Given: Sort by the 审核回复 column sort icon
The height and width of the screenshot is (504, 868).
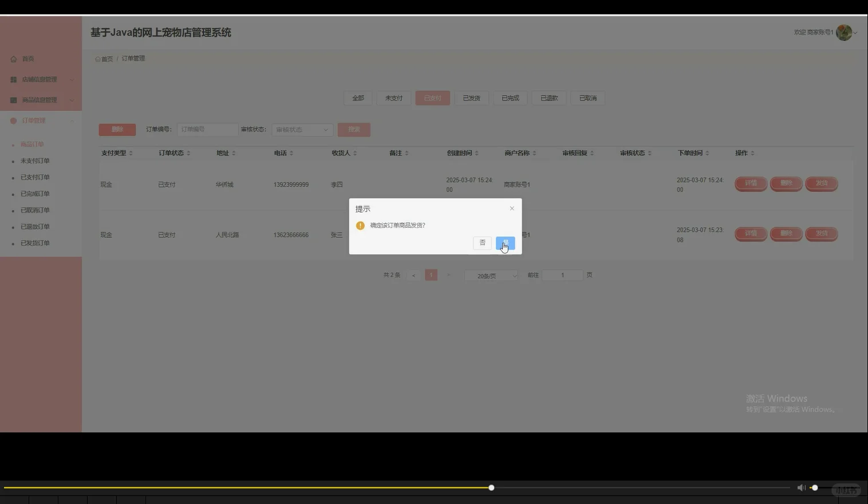Looking at the screenshot, I should [592, 153].
